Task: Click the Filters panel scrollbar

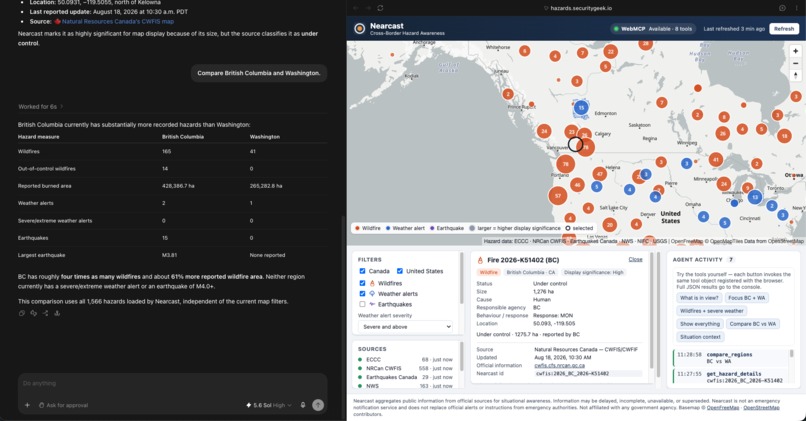Action: [462, 278]
